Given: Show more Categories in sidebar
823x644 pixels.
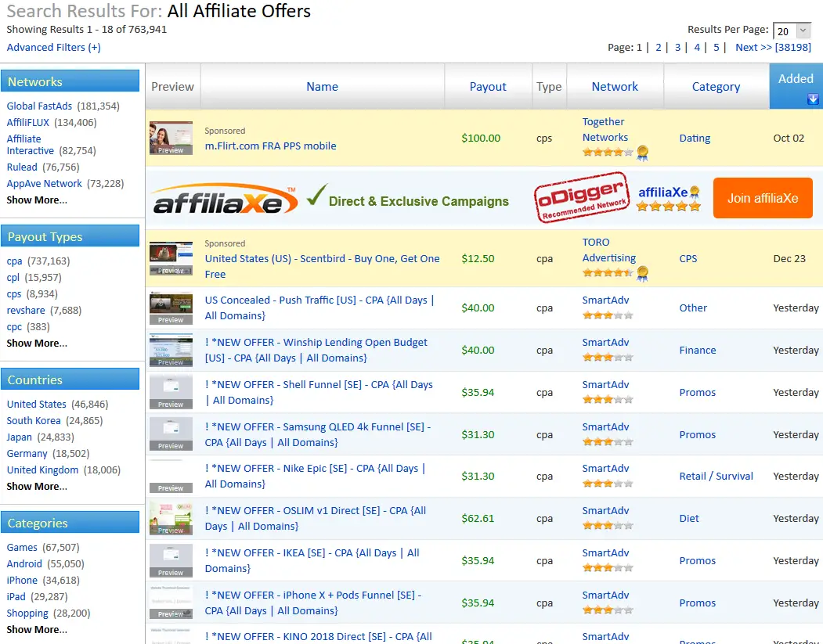Looking at the screenshot, I should click(37, 629).
